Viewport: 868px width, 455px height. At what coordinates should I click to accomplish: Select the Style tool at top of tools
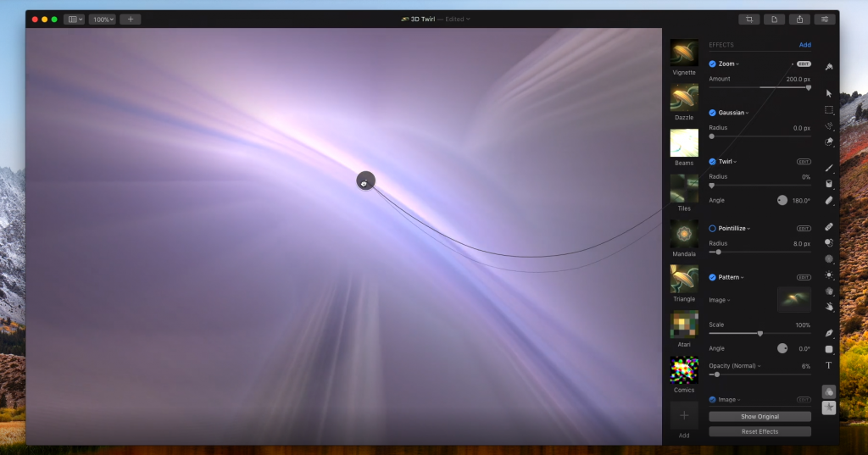[x=829, y=67]
